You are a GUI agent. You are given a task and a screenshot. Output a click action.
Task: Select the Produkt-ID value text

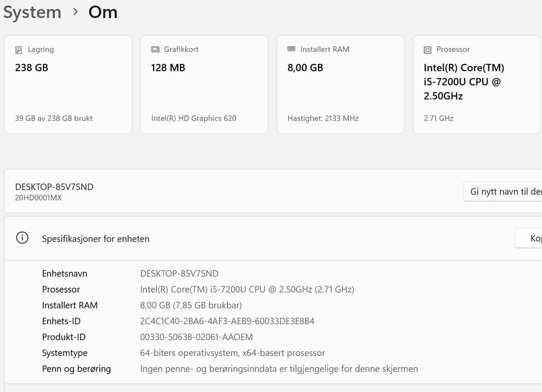point(196,337)
